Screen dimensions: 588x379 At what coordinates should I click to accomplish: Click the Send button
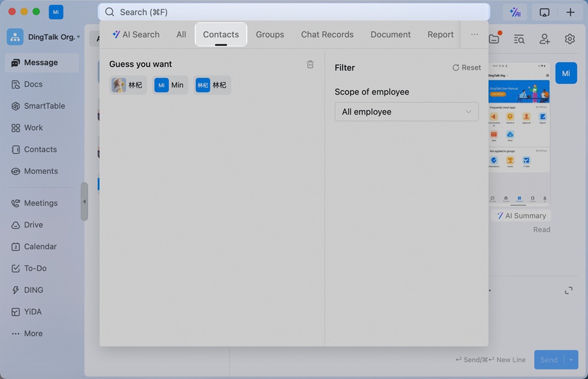(x=549, y=360)
